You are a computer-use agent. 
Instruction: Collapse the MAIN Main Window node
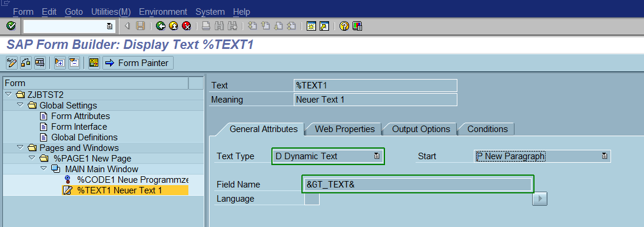point(44,169)
